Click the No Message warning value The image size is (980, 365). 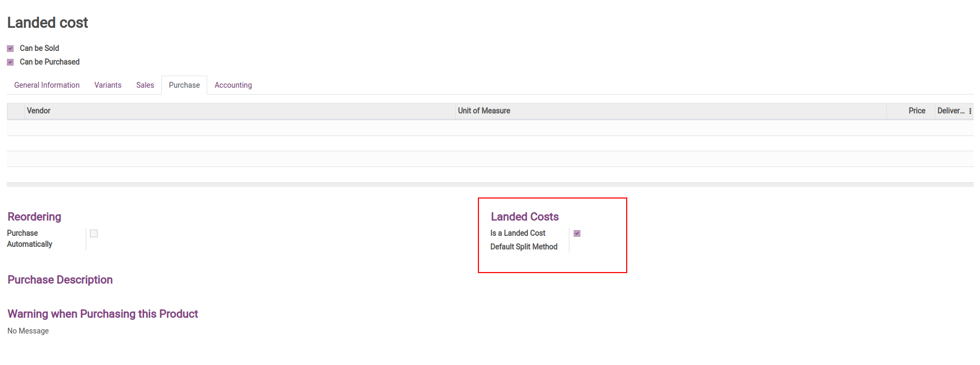(28, 331)
